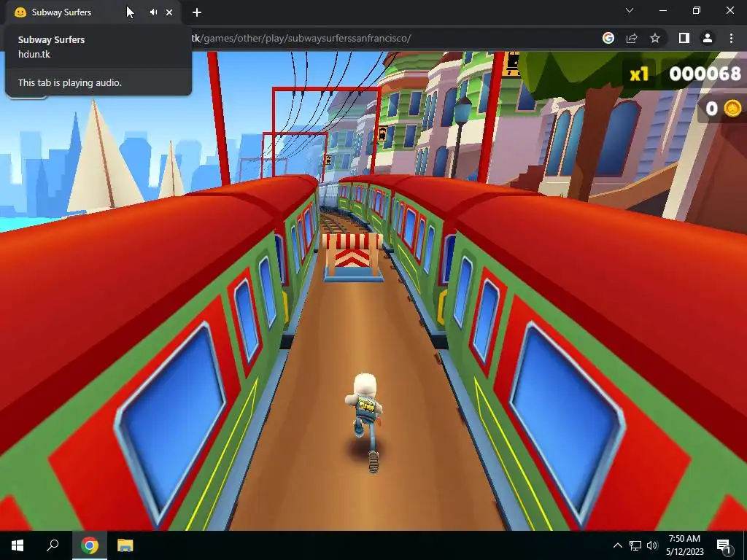747x560 pixels.
Task: Bookmark this page with the star icon
Action: pyautogui.click(x=655, y=38)
